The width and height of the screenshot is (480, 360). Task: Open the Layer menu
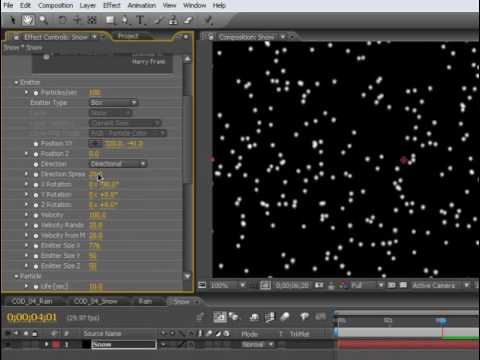(x=88, y=5)
